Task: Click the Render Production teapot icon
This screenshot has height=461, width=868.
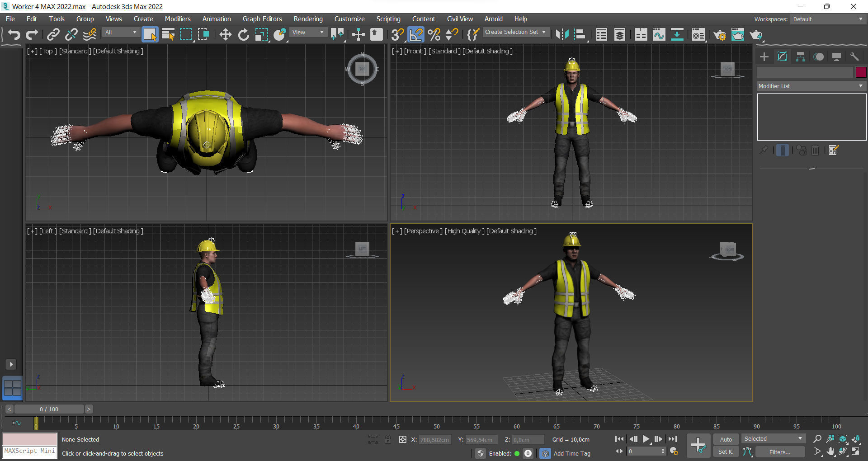Action: pyautogui.click(x=756, y=34)
